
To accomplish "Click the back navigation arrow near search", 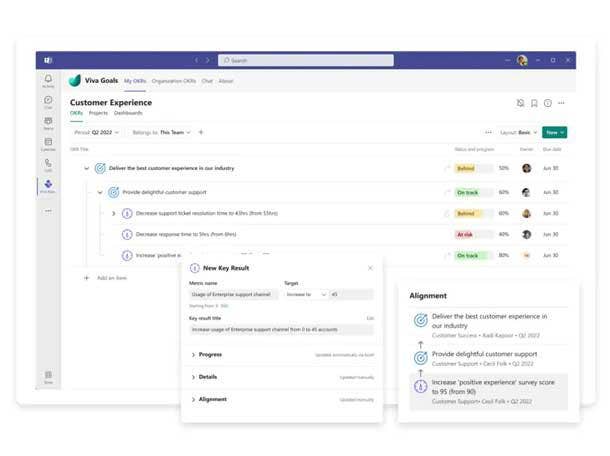I will click(196, 61).
